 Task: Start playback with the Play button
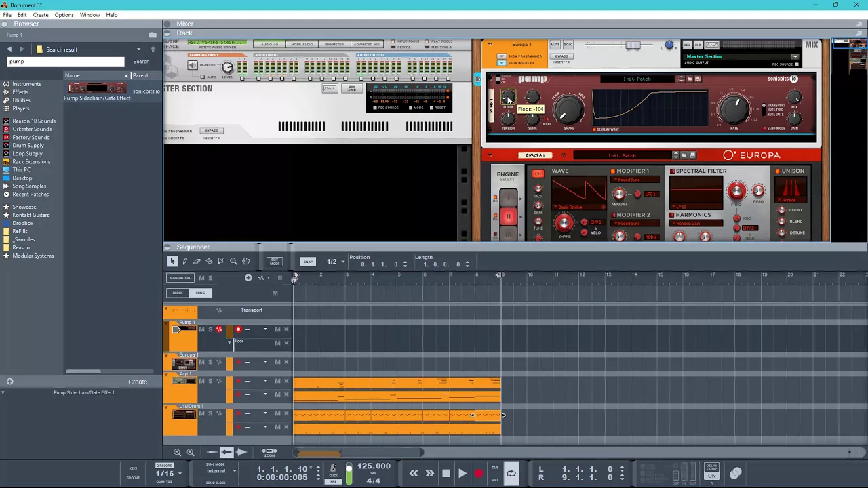click(x=462, y=474)
